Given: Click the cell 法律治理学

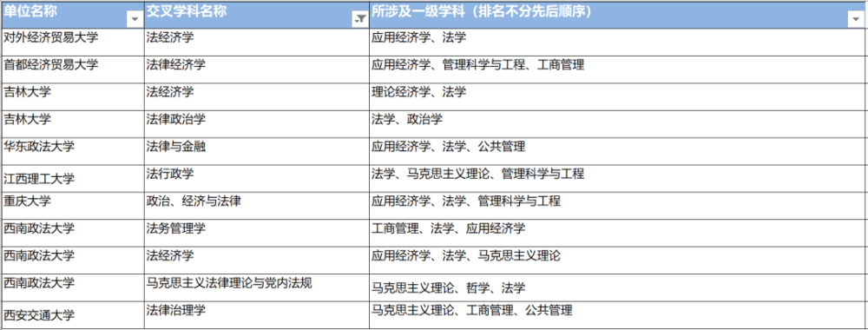Looking at the screenshot, I should tap(257, 315).
